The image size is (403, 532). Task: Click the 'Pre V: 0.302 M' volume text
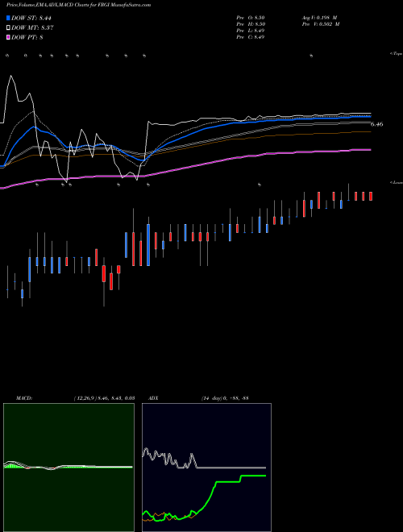tap(321, 24)
